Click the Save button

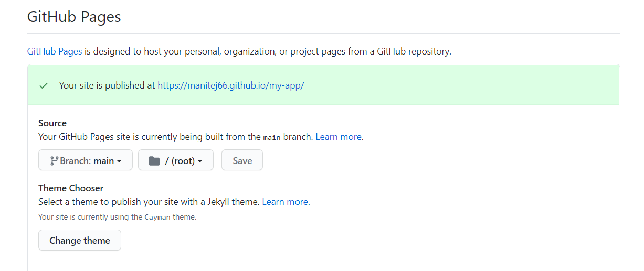click(242, 160)
